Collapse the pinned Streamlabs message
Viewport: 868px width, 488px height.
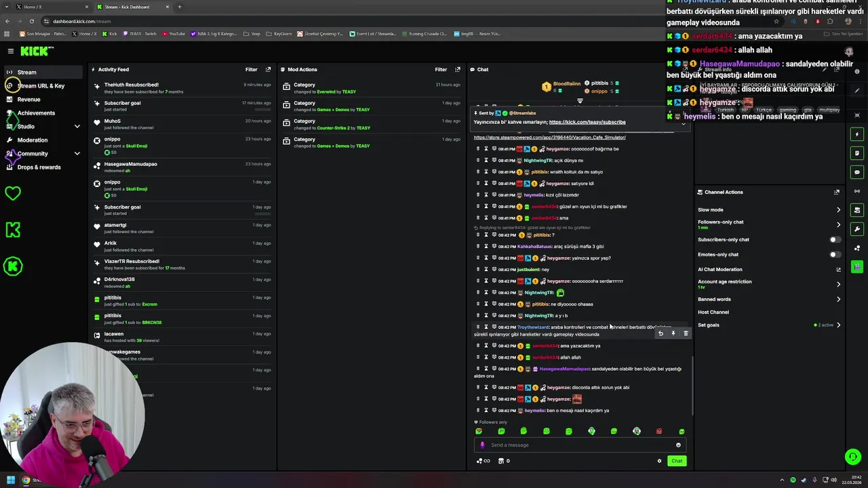point(683,123)
